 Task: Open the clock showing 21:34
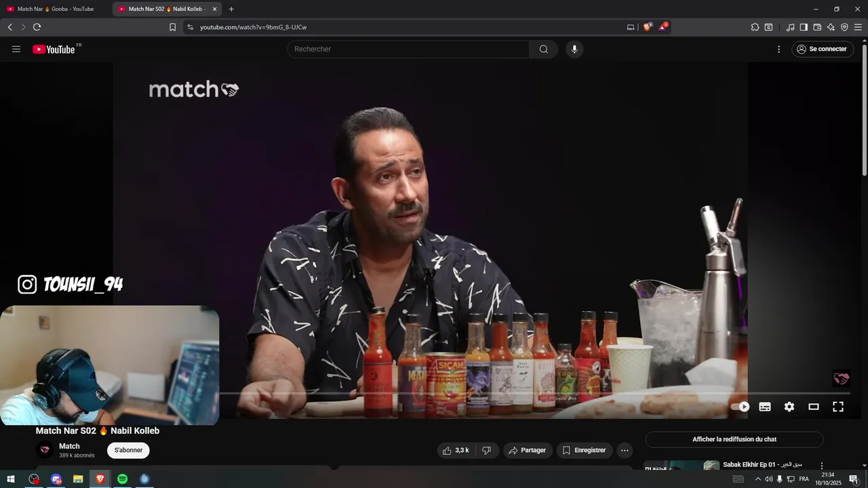[x=827, y=479]
